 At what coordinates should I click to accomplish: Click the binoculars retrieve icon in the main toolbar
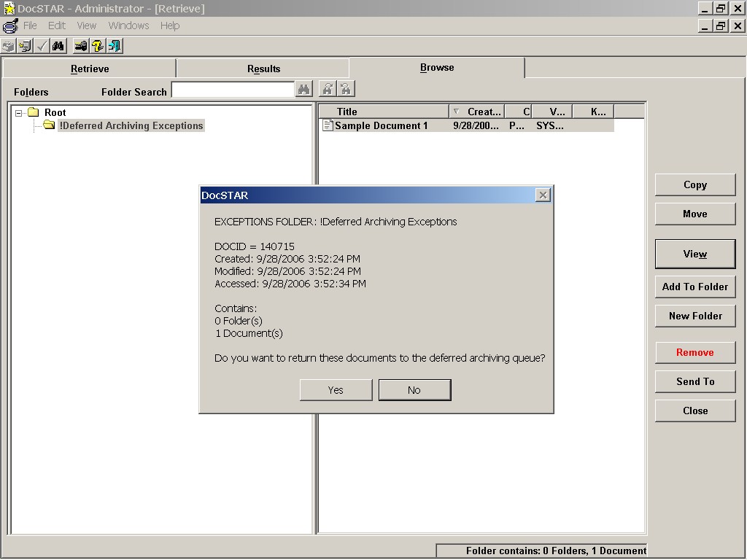tap(58, 46)
